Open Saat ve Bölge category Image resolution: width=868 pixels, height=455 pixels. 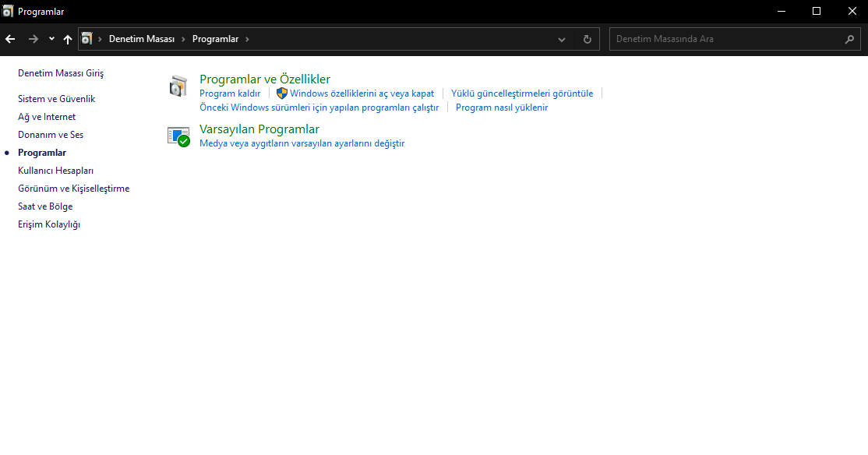(45, 206)
